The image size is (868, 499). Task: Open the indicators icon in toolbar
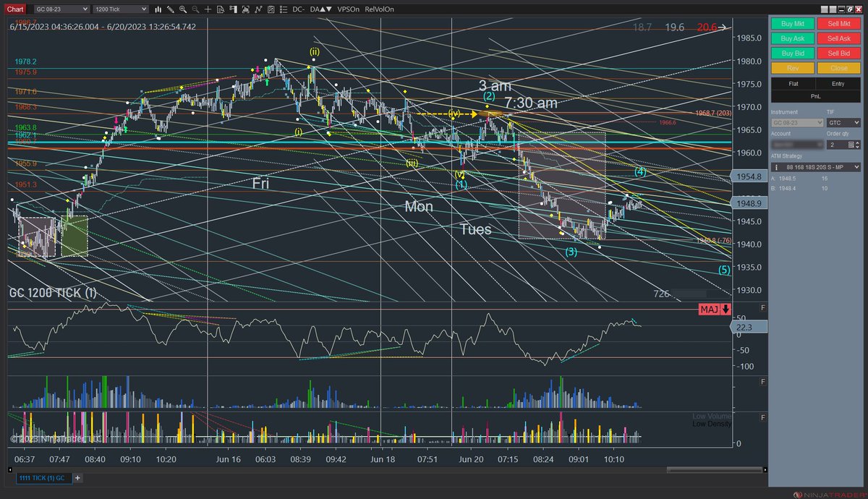(246, 9)
